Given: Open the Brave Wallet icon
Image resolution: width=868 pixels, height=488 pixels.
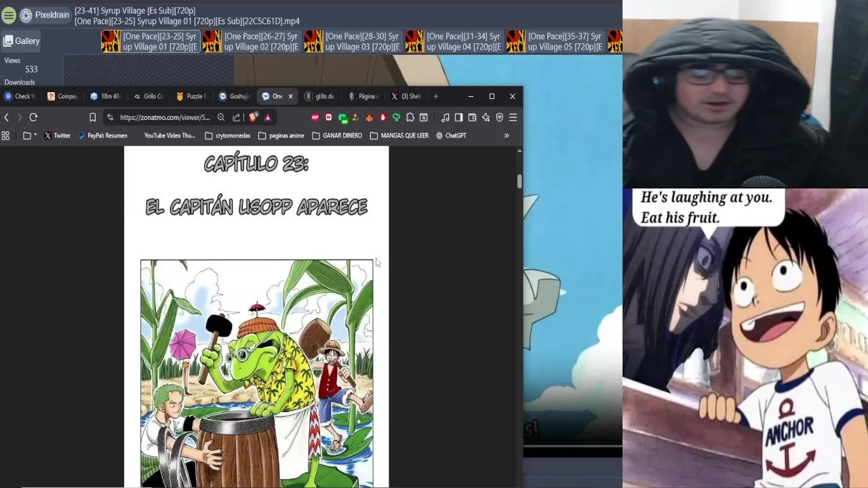Looking at the screenshot, I should [x=472, y=117].
